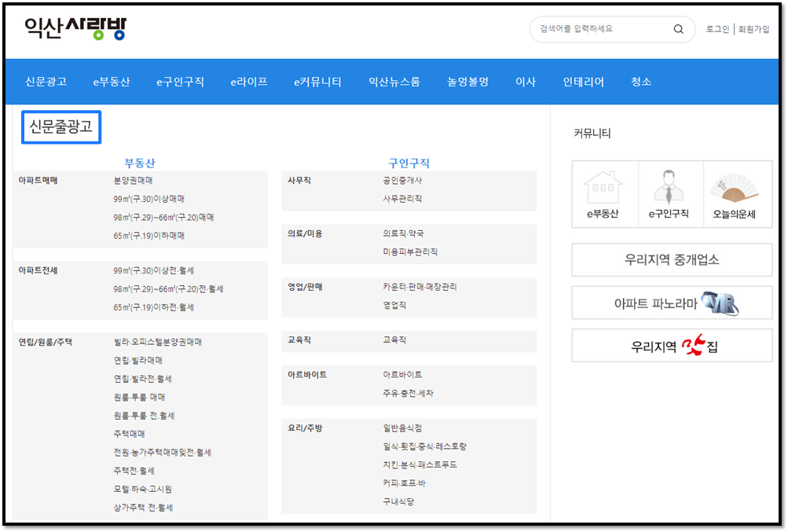Open 99㎡(구.30)이상전·월세 link
Viewport: 788px width, 532px height.
click(x=153, y=270)
